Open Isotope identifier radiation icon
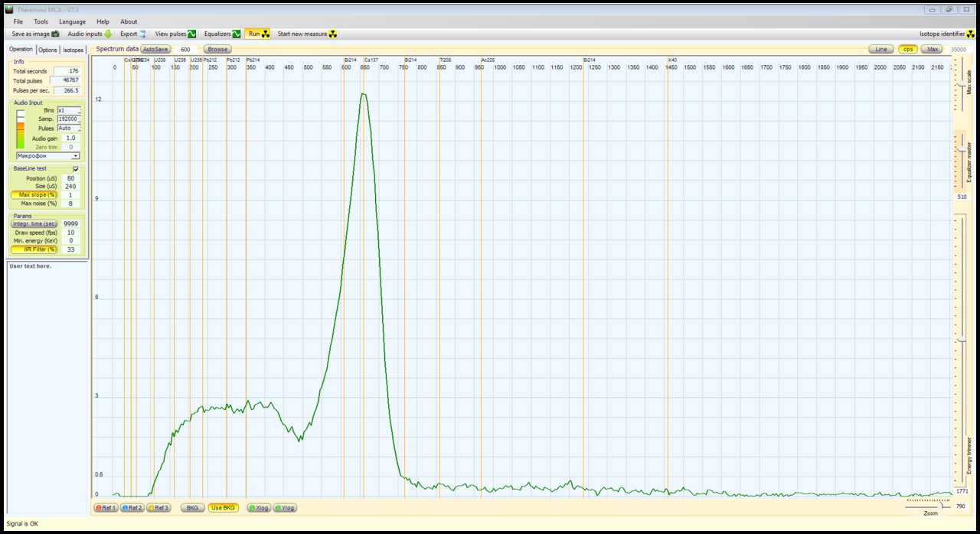 (971, 34)
